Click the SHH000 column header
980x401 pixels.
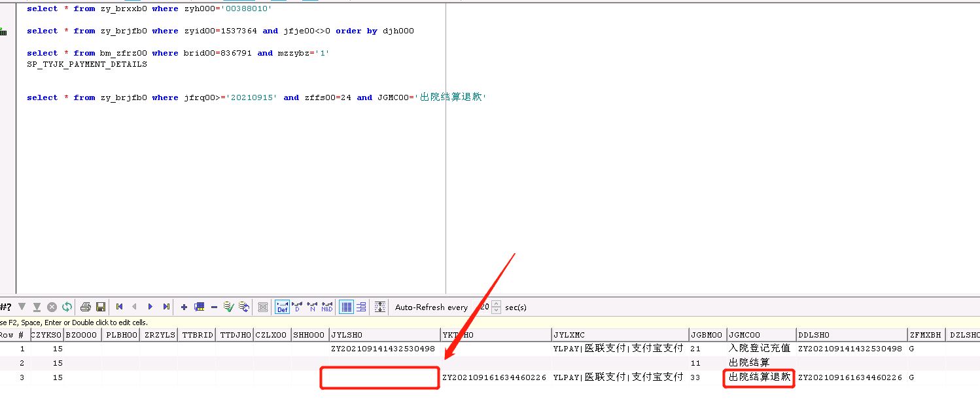310,335
